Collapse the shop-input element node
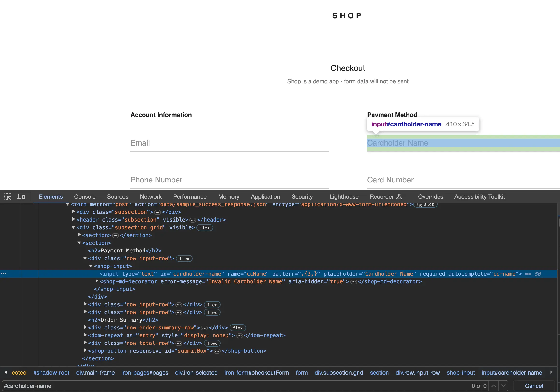Screen dimensions: 560x392 tap(91, 266)
